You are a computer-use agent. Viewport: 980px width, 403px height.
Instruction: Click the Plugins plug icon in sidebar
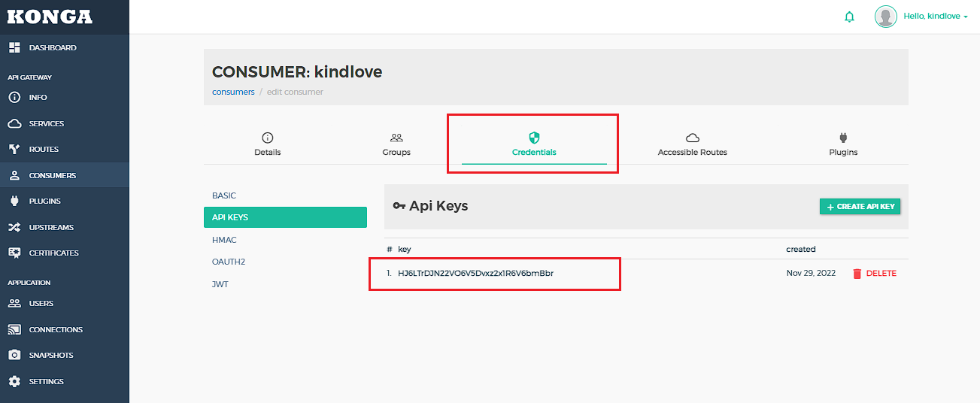click(x=14, y=201)
